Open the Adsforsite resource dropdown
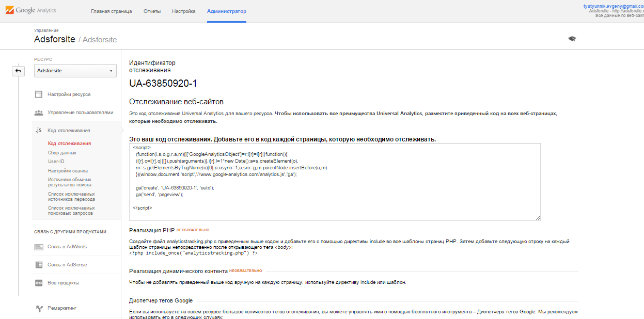The image size is (644, 319). tap(75, 70)
